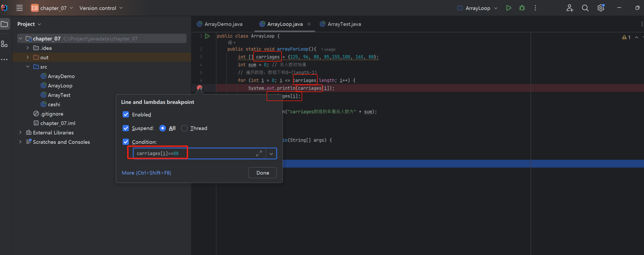644x255 pixels.
Task: Toggle the Condition checkbox
Action: tap(126, 142)
